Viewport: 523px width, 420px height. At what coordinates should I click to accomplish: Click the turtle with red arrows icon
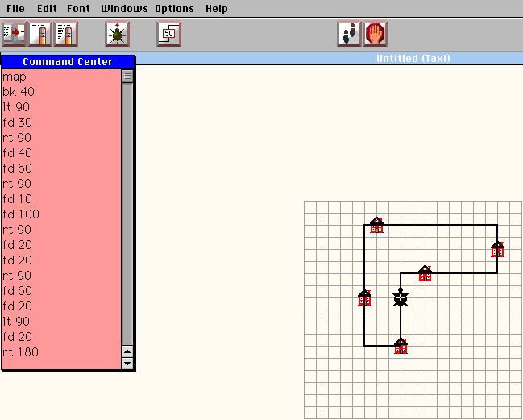click(x=117, y=33)
